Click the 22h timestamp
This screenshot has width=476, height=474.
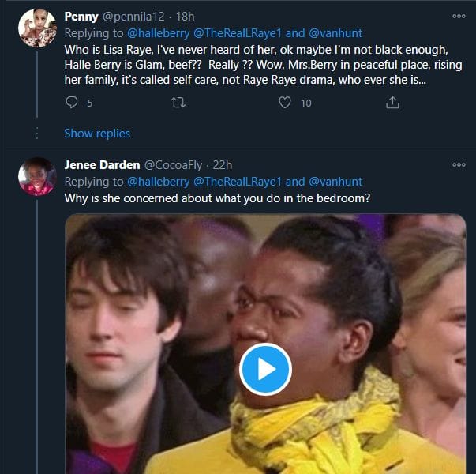tap(223, 164)
